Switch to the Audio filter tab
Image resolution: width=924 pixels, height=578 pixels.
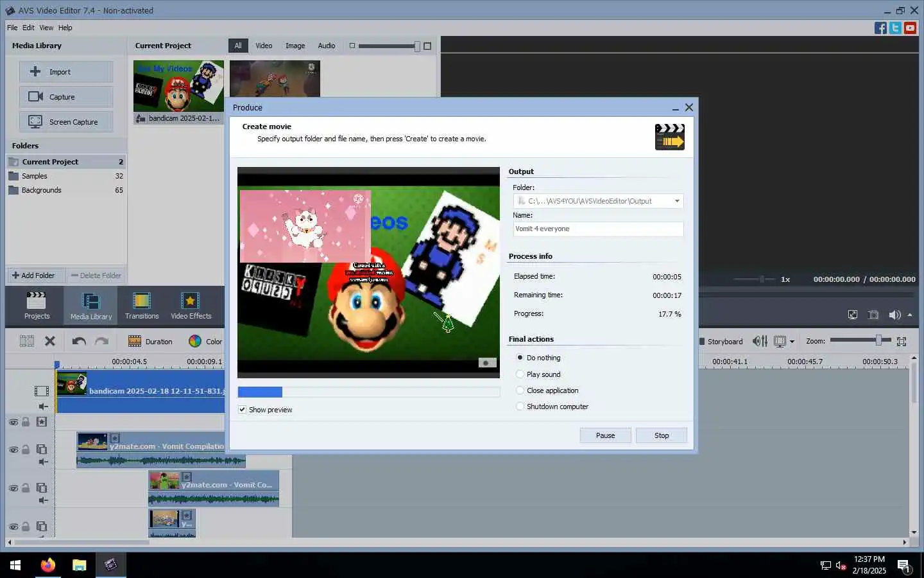[x=327, y=46]
